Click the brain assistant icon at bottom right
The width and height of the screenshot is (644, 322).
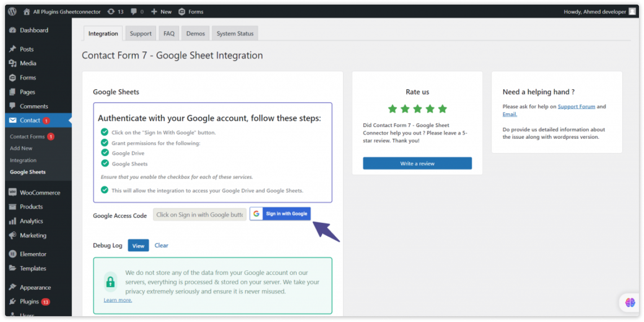tap(630, 302)
